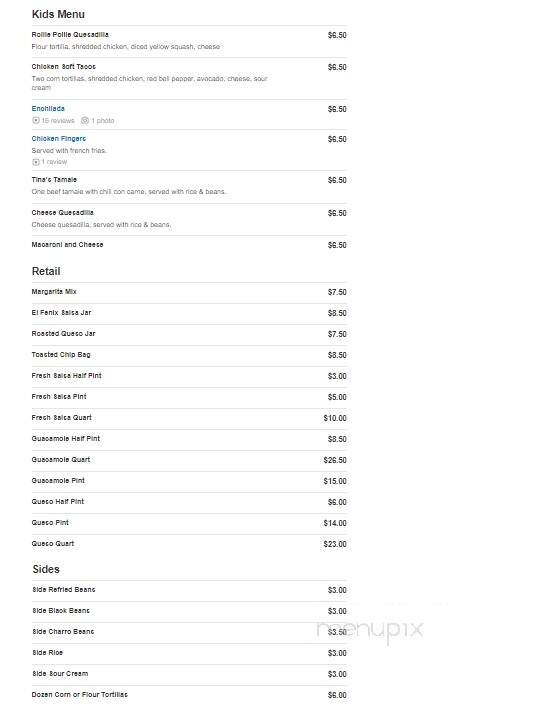Screen dimensions: 549x712
Task: Click the Chicken Fingers review icon
Action: coord(35,162)
